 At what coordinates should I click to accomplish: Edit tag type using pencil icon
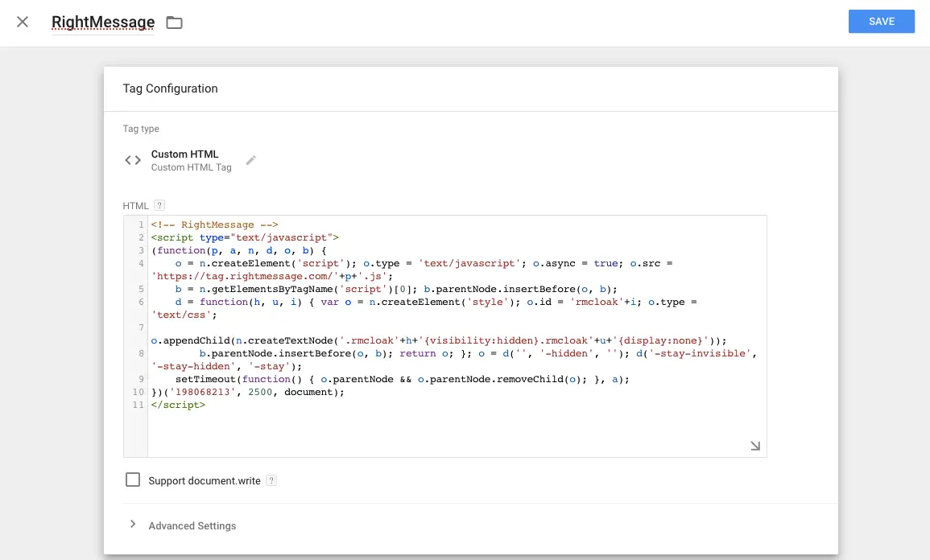point(251,160)
